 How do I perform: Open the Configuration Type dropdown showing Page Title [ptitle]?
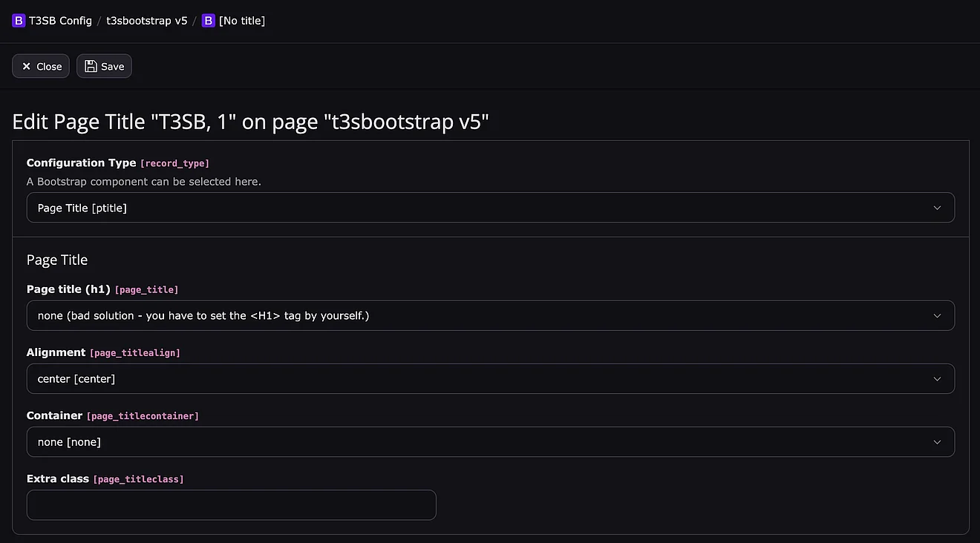475,208
